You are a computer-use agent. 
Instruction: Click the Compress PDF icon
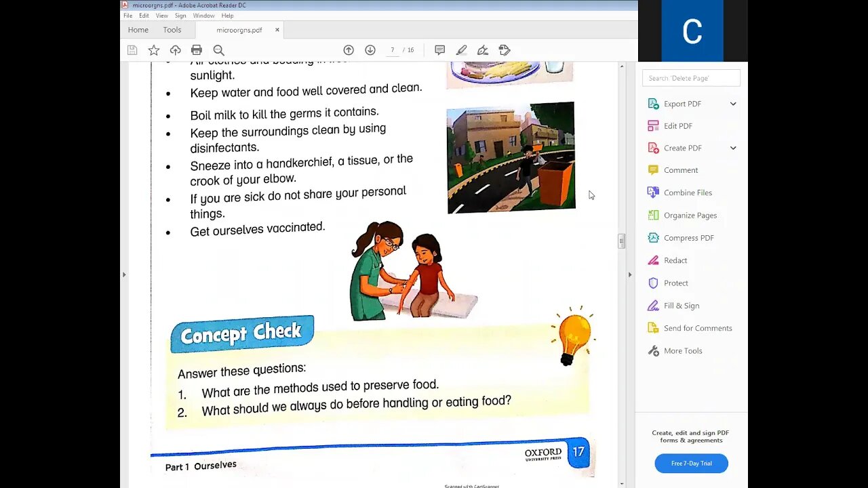click(x=653, y=238)
